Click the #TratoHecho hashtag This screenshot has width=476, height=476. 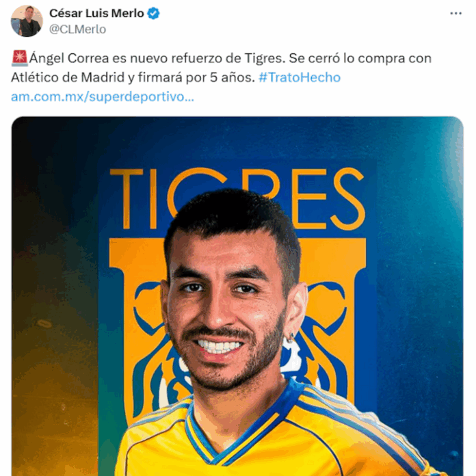[x=300, y=77]
